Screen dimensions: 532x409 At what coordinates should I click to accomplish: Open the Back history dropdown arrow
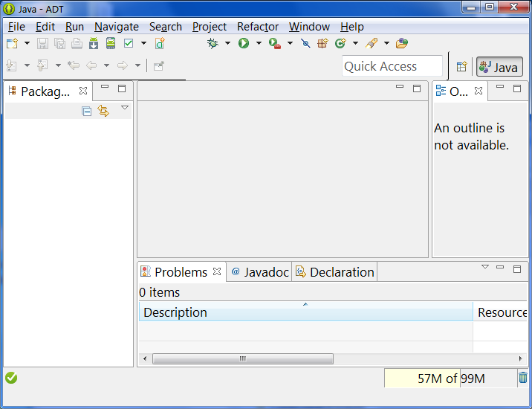pyautogui.click(x=106, y=65)
